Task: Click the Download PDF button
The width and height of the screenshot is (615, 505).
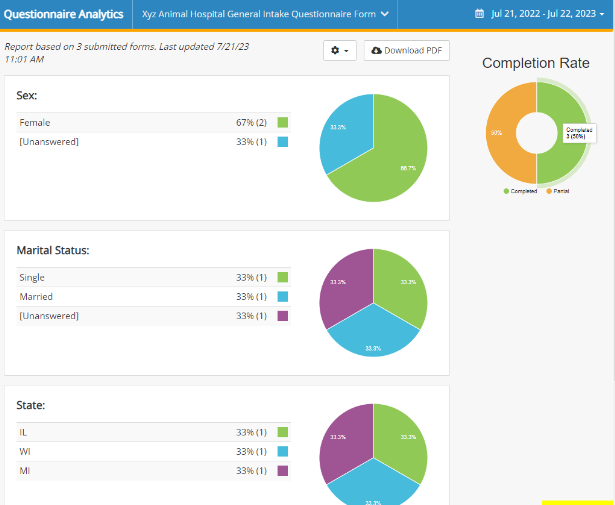Action: tap(407, 51)
